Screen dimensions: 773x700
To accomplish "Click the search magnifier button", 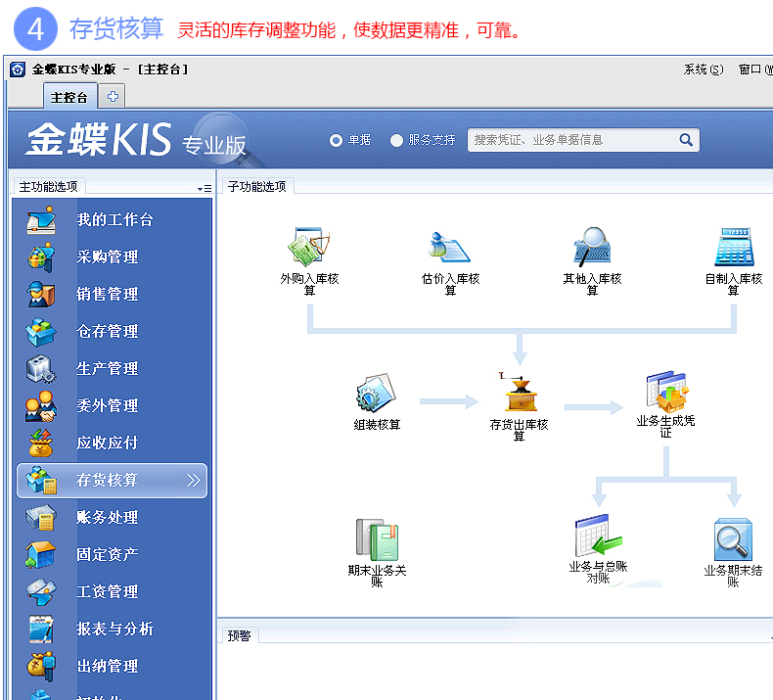I will [x=686, y=140].
